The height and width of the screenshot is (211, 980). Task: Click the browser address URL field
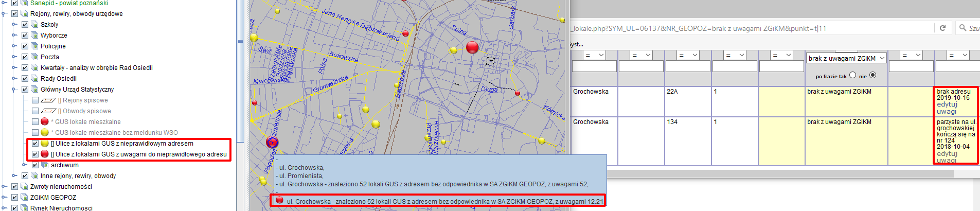(x=751, y=28)
